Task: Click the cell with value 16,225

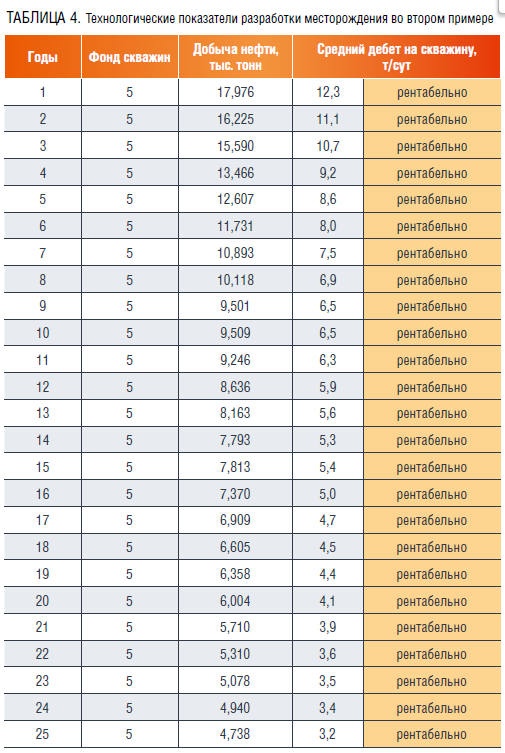Action: point(235,119)
